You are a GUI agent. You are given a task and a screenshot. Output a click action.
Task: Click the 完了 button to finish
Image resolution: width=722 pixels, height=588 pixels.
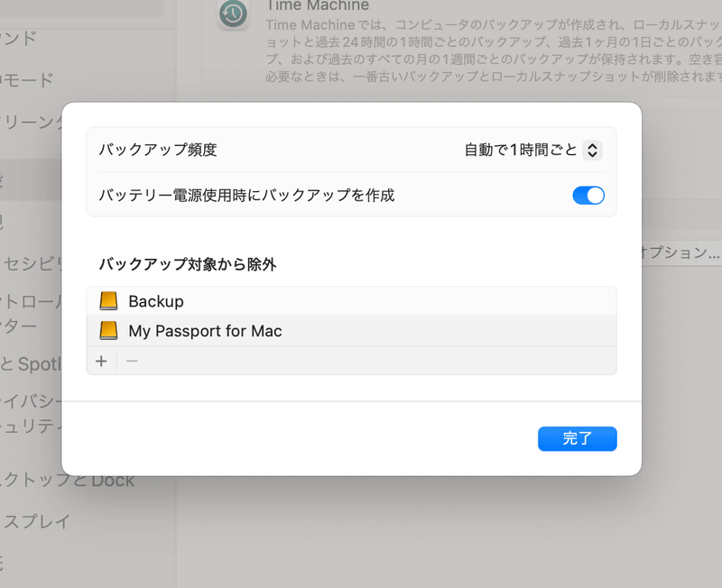pos(577,438)
